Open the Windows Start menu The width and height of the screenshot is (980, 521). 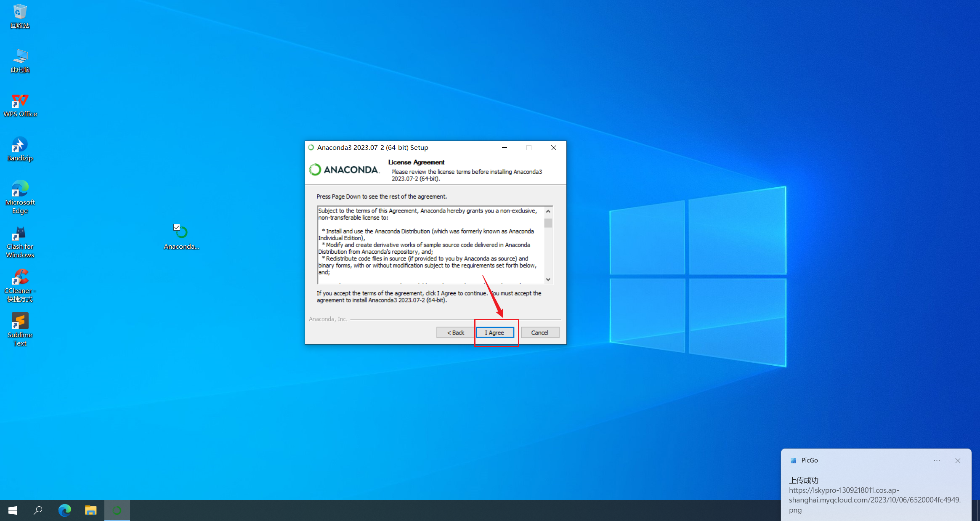(x=13, y=510)
